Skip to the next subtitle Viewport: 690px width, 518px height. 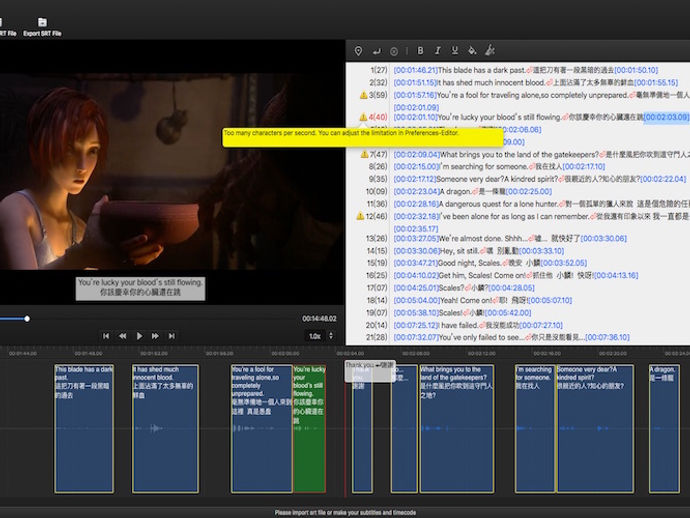(172, 336)
